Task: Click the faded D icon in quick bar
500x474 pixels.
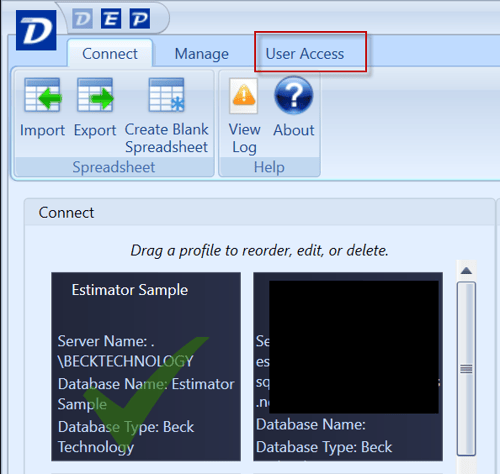Action: [x=82, y=19]
